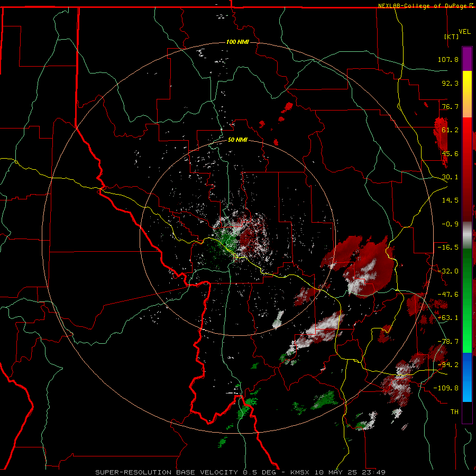This screenshot has height=476, width=476.
Task: Click the 14.5 velocity scale value
Action: coord(450,200)
